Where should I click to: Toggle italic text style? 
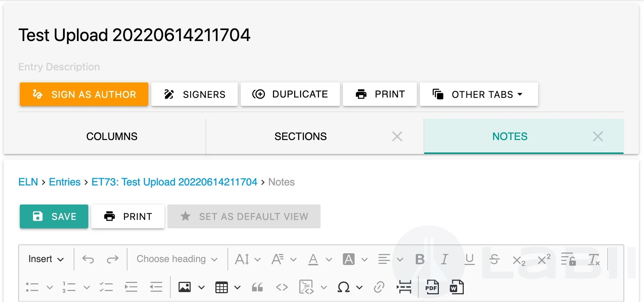click(x=444, y=259)
